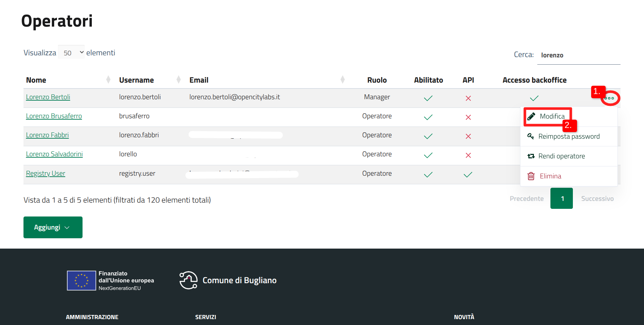Click the lorenzo.bertoli@opencitylabs.it email cell

click(234, 97)
